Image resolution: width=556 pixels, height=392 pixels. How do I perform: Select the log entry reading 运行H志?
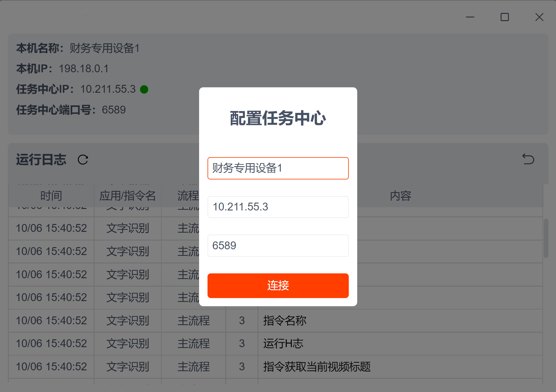tap(283, 344)
